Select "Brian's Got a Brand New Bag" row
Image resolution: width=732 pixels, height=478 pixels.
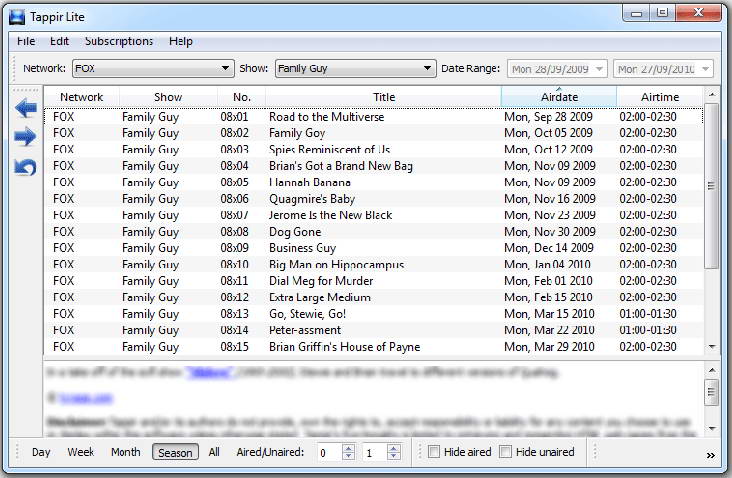373,166
